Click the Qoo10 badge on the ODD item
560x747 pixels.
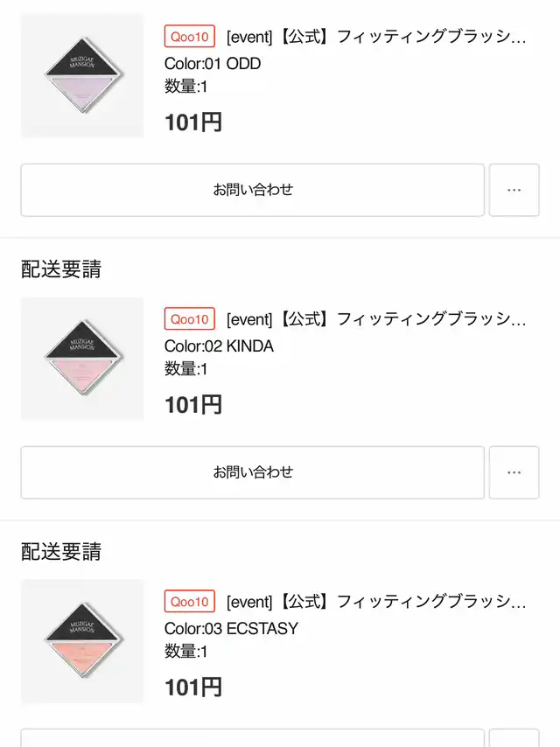pos(190,36)
